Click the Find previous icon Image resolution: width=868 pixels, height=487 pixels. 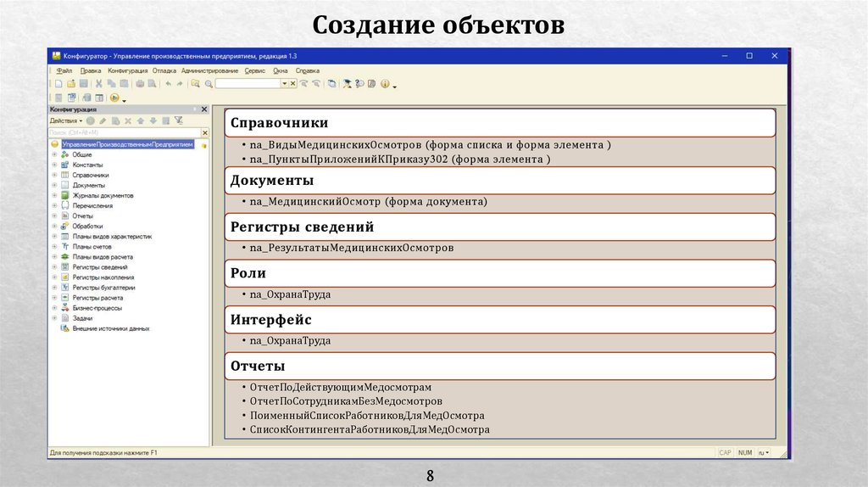pyautogui.click(x=304, y=84)
